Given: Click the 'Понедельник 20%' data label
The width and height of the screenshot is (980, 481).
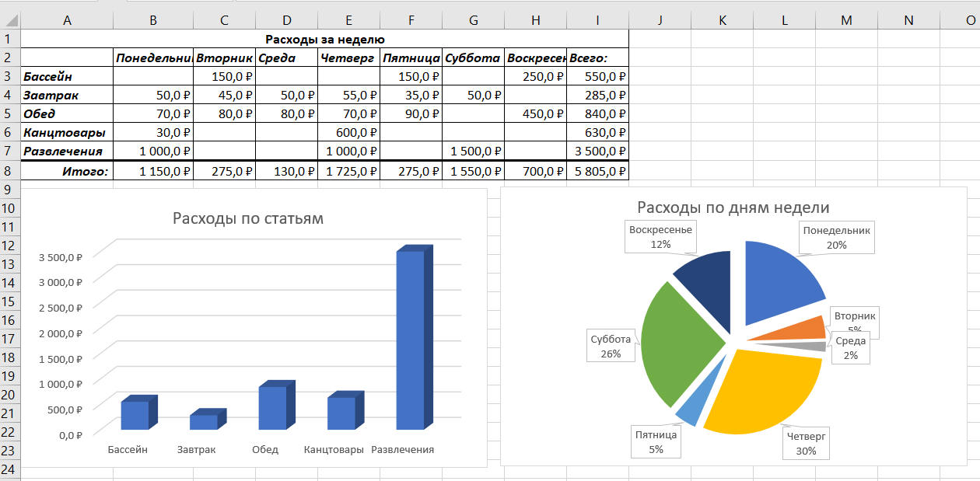Looking at the screenshot, I should [836, 238].
